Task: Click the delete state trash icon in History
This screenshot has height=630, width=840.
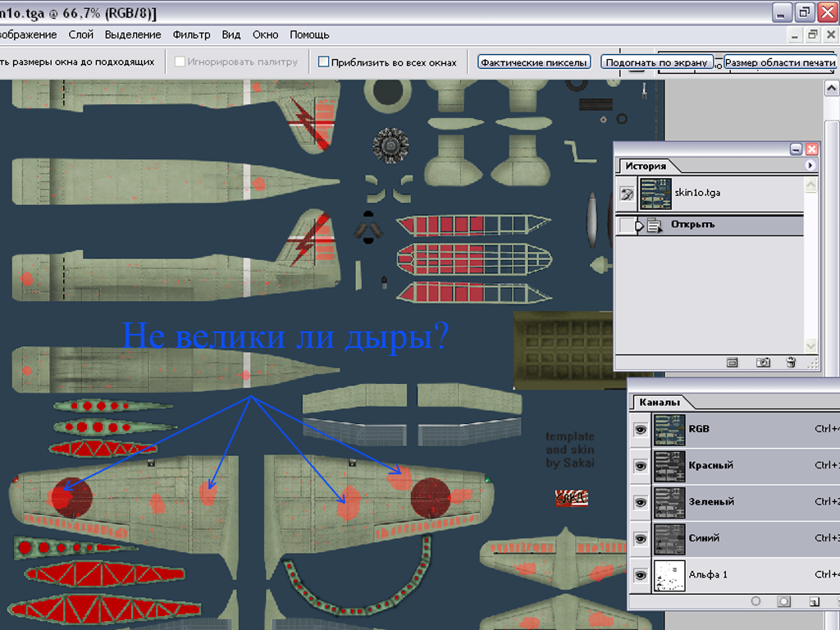Action: [x=791, y=362]
